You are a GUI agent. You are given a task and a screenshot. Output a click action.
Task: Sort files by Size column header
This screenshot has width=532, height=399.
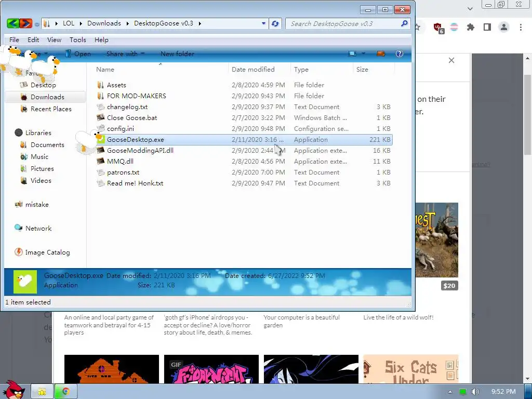pos(362,70)
